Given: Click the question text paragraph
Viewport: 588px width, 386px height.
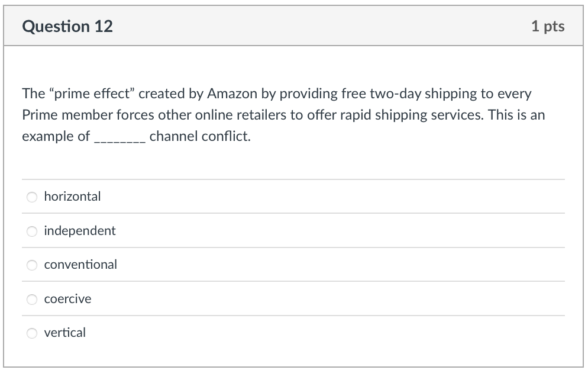Looking at the screenshot, I should click(x=283, y=114).
